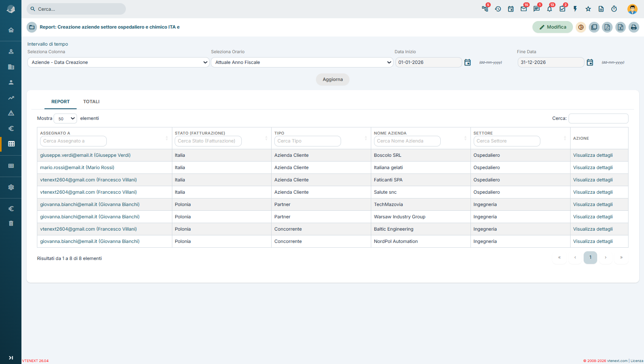Sort by the Assegnato A column arrows
The height and width of the screenshot is (364, 644).
167,138
